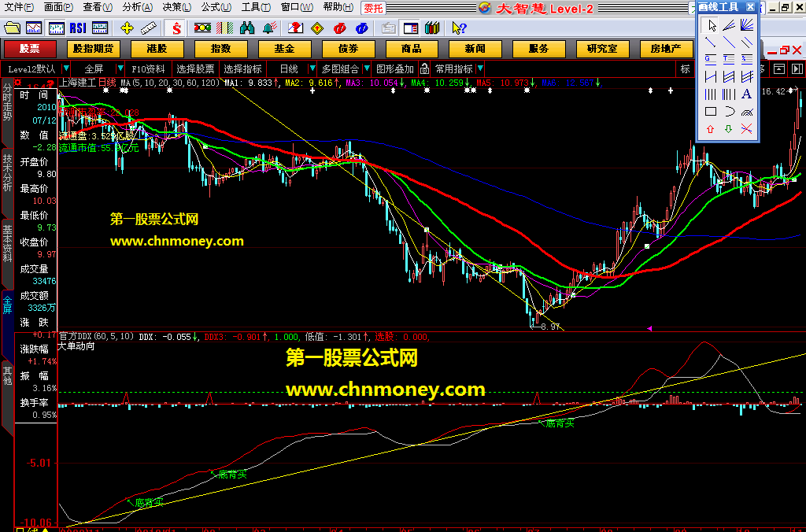The image size is (806, 532).
Task: Select the ruler measuring tool icon
Action: pos(149,28)
